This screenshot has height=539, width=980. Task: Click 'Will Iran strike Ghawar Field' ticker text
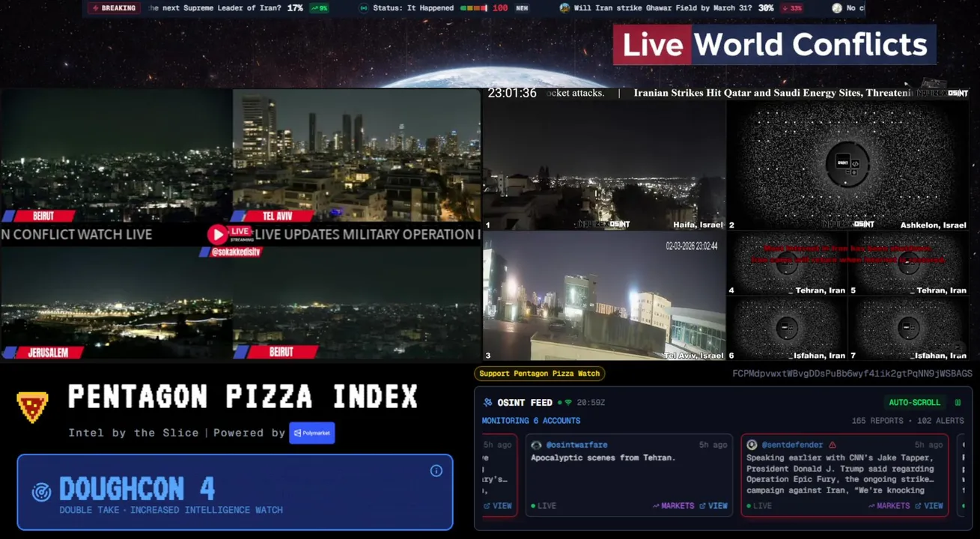click(x=663, y=8)
